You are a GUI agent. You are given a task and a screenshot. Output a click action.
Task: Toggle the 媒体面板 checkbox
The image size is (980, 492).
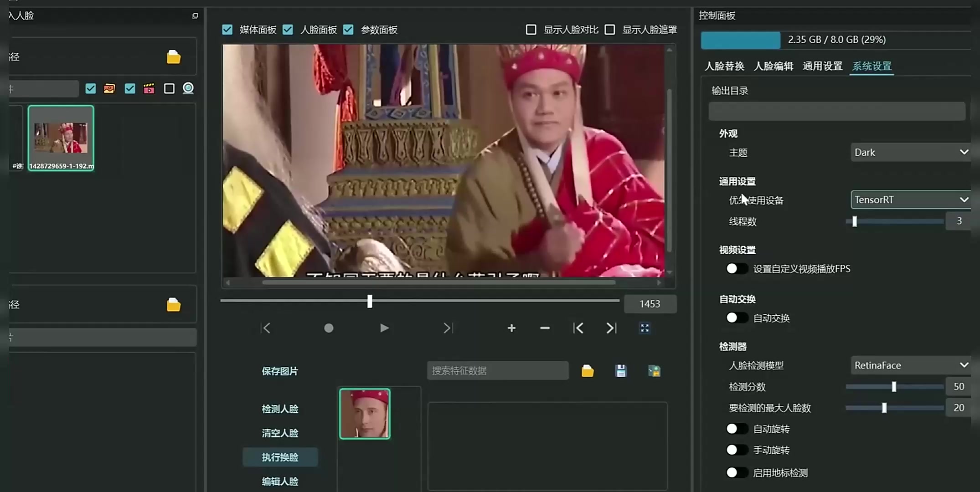click(227, 30)
